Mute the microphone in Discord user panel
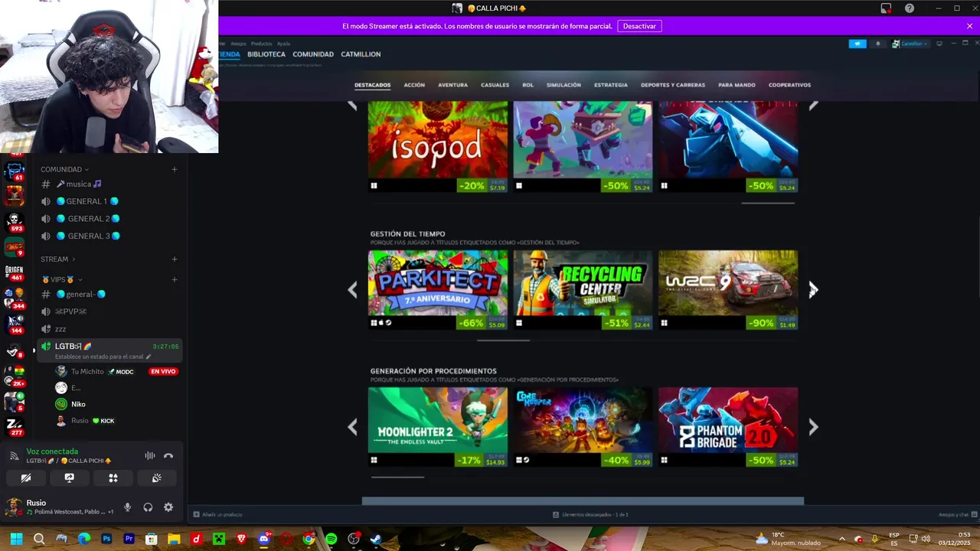The image size is (980, 551). (x=128, y=507)
